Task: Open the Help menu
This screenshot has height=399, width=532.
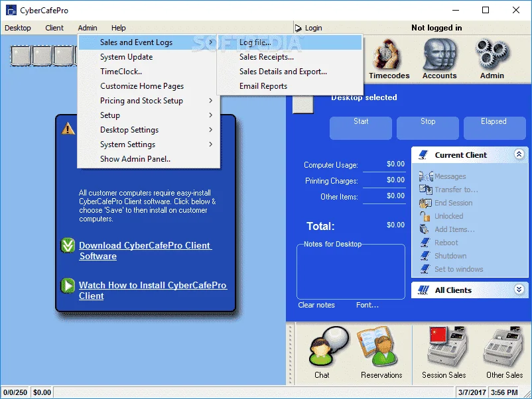Action: point(119,28)
